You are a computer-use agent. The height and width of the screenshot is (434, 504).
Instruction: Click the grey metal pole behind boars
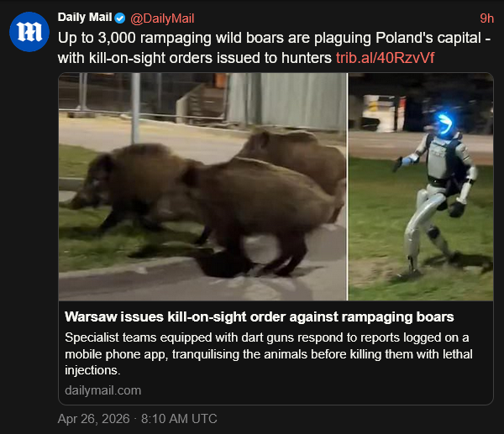tap(135, 108)
